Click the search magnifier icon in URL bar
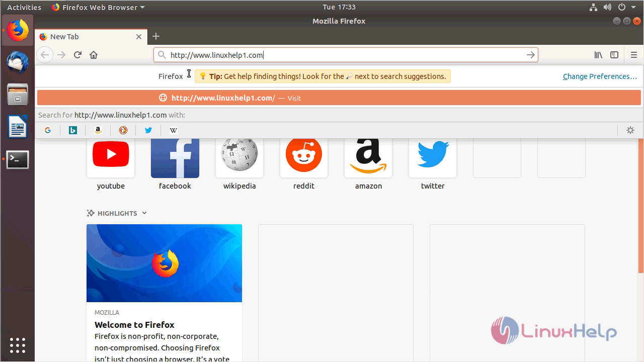Screen dimensions: 644x362 (x=162, y=55)
